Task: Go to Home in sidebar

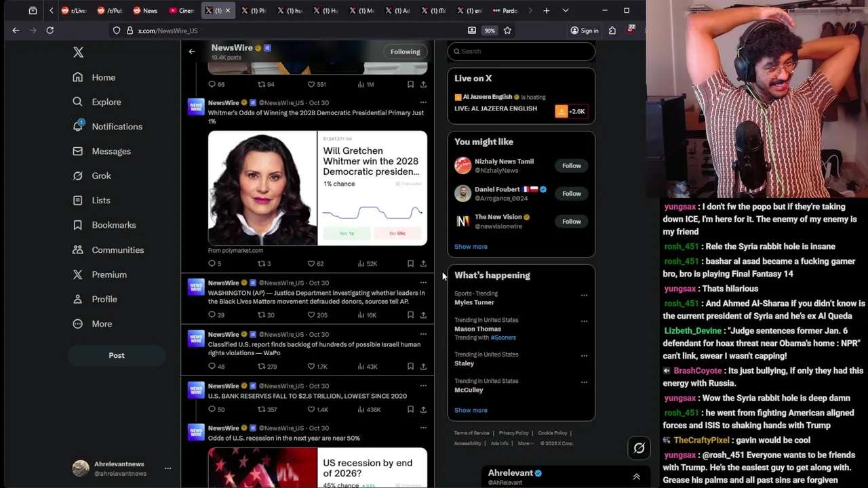Action: point(94,77)
